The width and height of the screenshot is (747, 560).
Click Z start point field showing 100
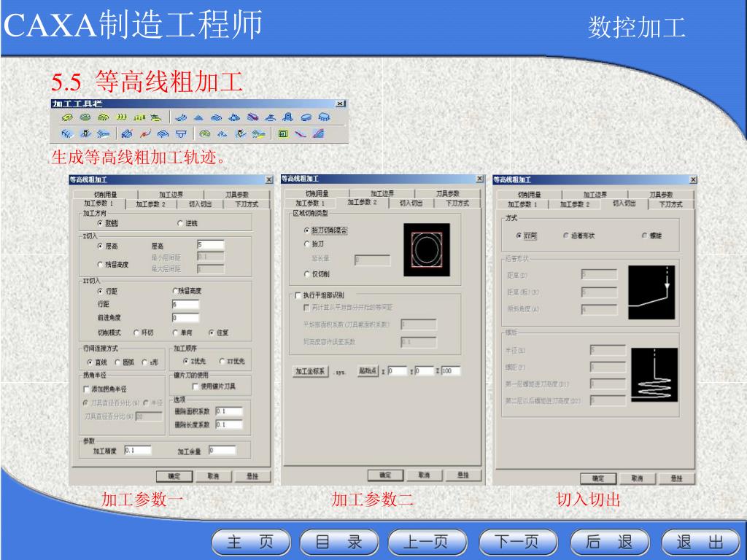(x=450, y=370)
